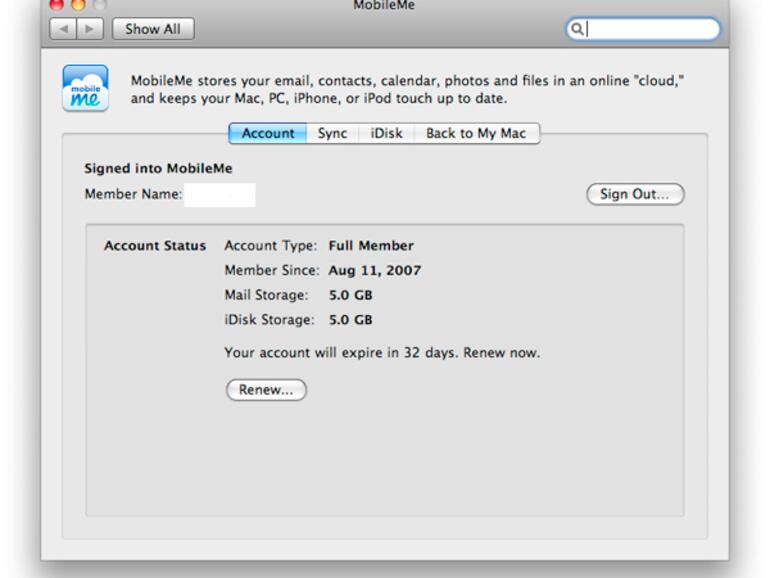Click the Show All button
This screenshot has height=578, width=770.
pos(153,29)
